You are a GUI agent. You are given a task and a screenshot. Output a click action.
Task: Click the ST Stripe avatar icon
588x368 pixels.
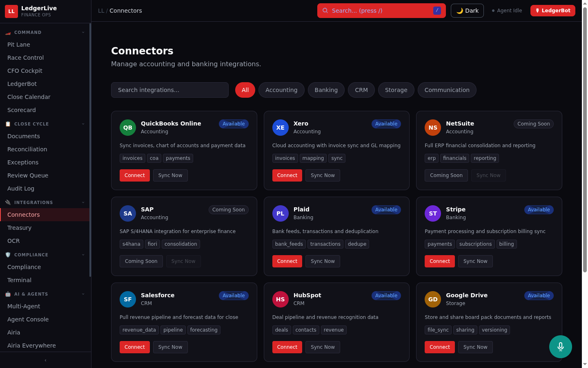click(x=433, y=213)
